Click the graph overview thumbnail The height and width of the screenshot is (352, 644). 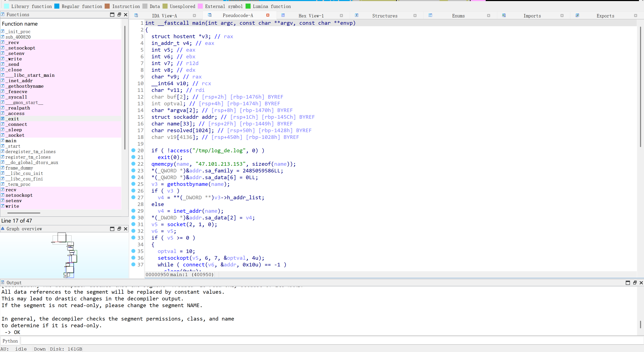pyautogui.click(x=65, y=255)
